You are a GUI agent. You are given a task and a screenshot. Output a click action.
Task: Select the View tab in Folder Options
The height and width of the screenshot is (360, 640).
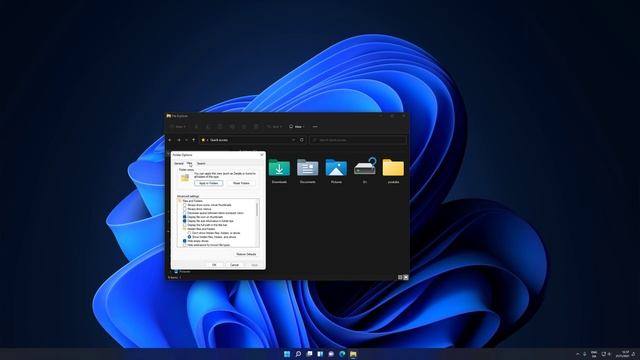click(x=189, y=163)
